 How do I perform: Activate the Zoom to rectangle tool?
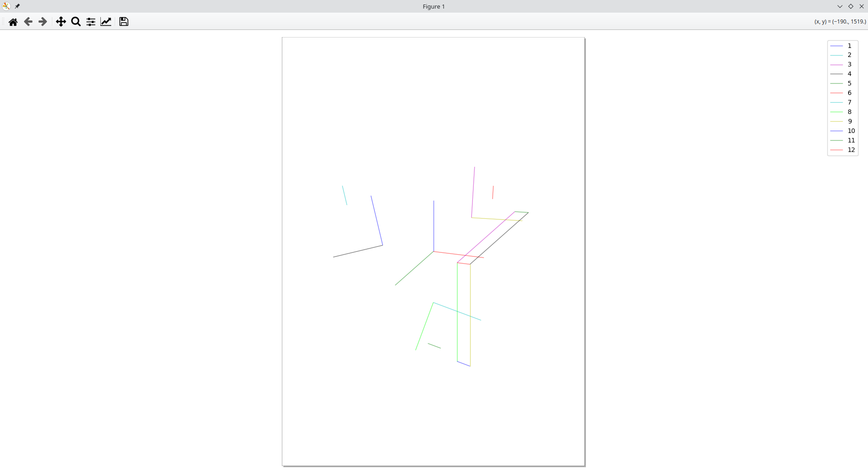coord(76,22)
